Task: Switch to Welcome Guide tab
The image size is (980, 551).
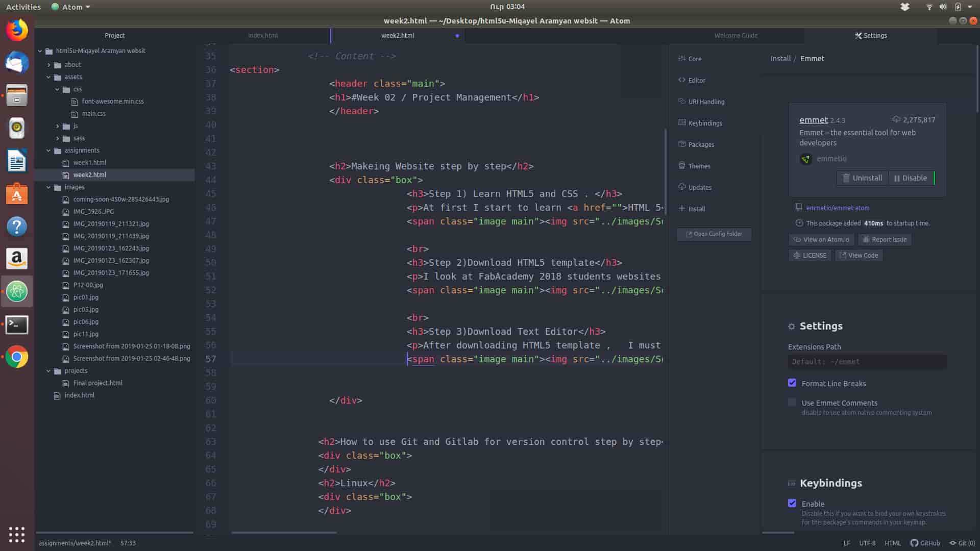Action: (736, 36)
